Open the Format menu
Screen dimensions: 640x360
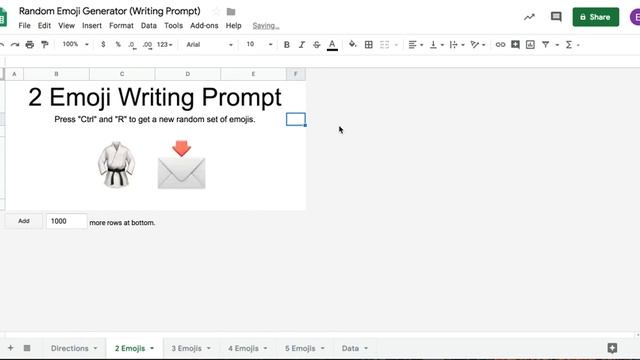(121, 25)
